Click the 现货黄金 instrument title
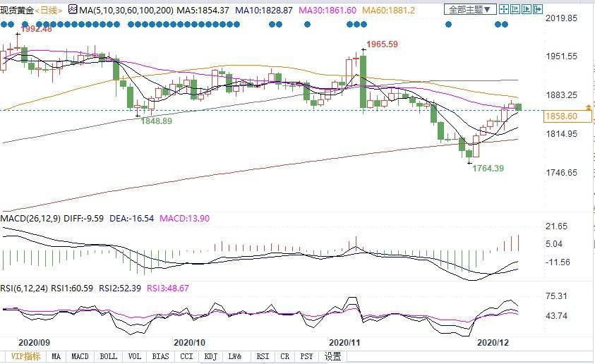 [x=17, y=10]
